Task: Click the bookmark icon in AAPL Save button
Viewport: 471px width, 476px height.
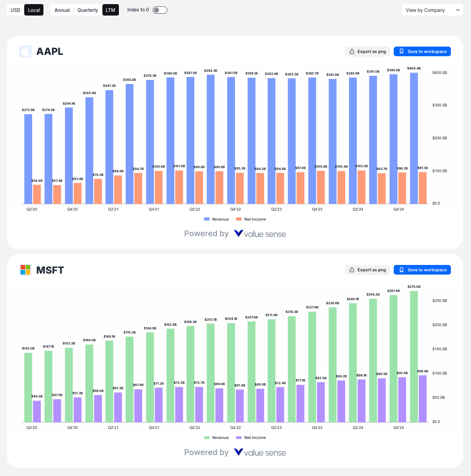Action: pyautogui.click(x=401, y=51)
